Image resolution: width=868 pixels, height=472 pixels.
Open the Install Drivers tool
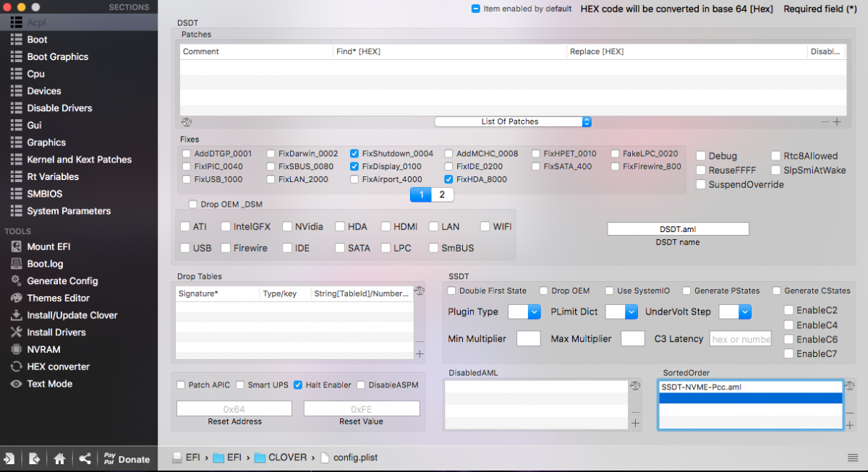pyautogui.click(x=15, y=332)
